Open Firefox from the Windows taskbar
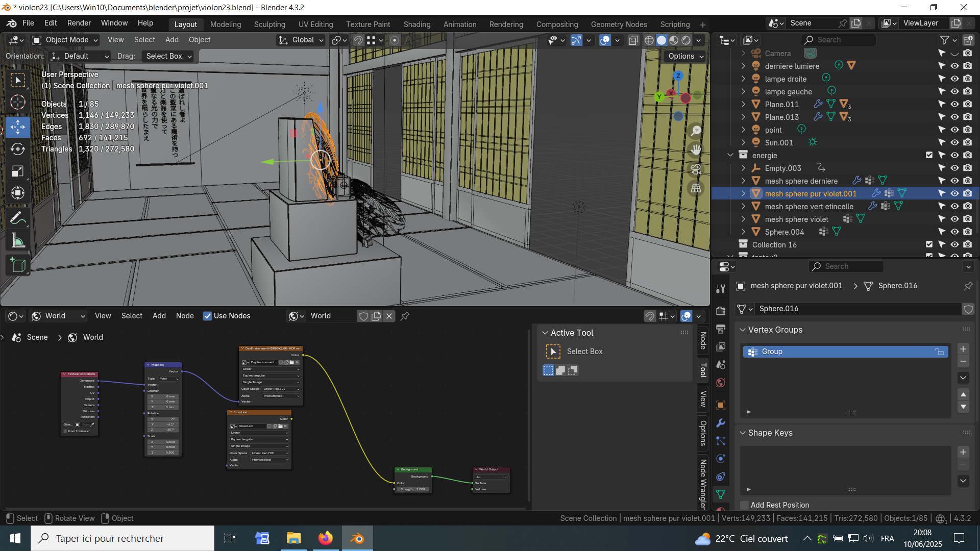Image resolution: width=980 pixels, height=551 pixels. click(325, 538)
